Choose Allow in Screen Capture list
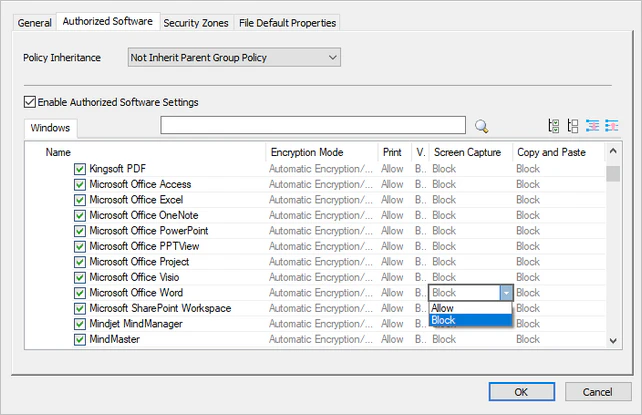 pos(470,308)
